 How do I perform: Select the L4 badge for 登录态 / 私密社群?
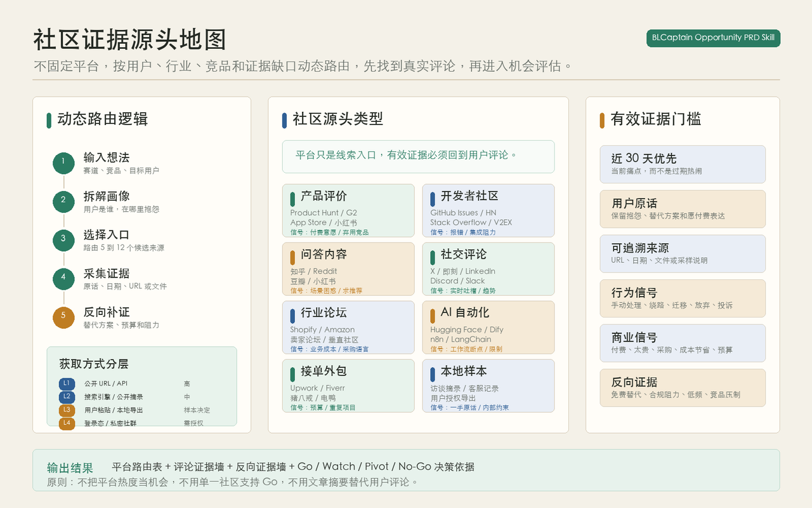click(x=67, y=423)
